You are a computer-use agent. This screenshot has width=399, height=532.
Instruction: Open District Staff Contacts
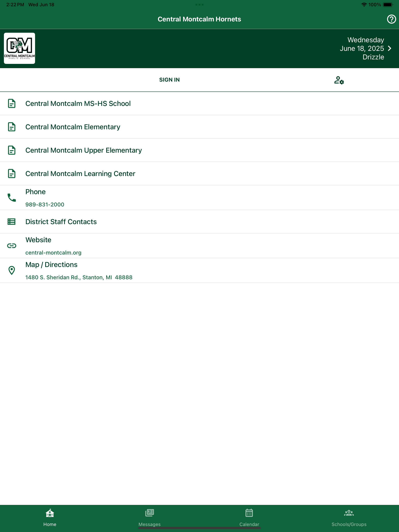click(x=199, y=222)
